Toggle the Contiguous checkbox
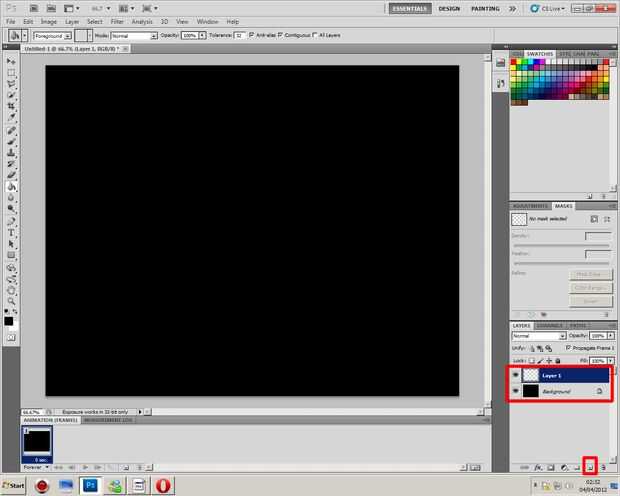 280,35
